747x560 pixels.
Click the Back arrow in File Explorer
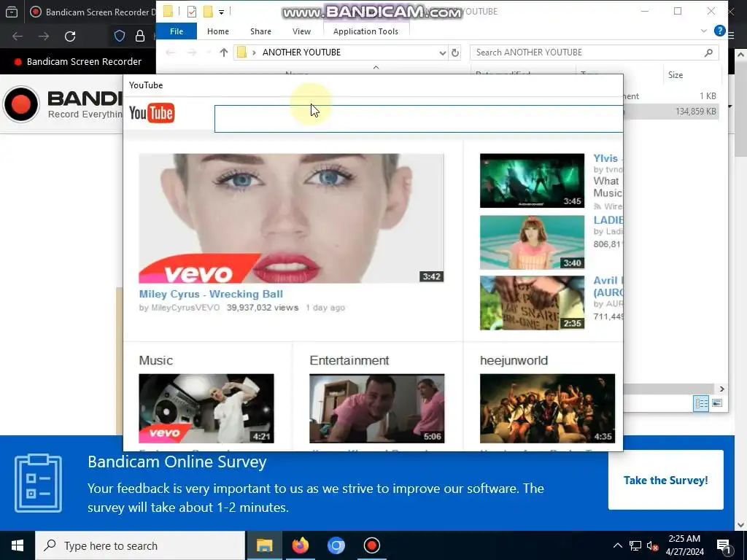pos(170,52)
